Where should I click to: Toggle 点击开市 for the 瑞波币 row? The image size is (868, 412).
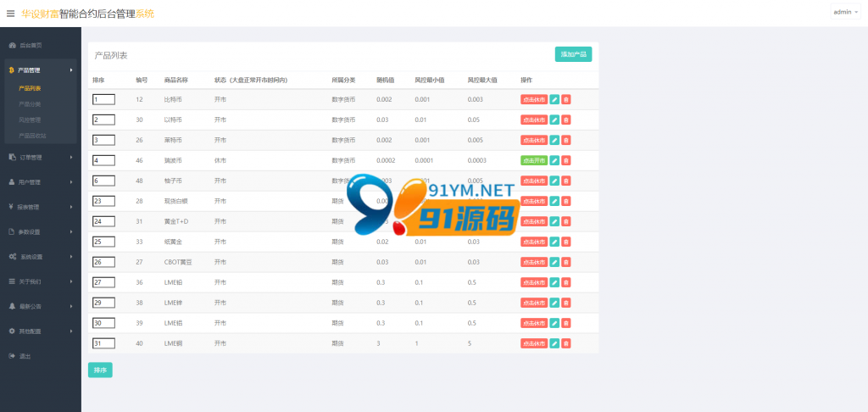tap(534, 160)
